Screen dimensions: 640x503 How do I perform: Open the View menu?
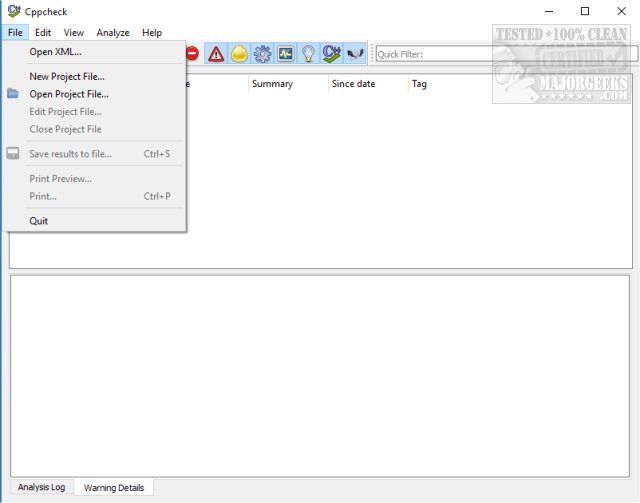pos(73,33)
